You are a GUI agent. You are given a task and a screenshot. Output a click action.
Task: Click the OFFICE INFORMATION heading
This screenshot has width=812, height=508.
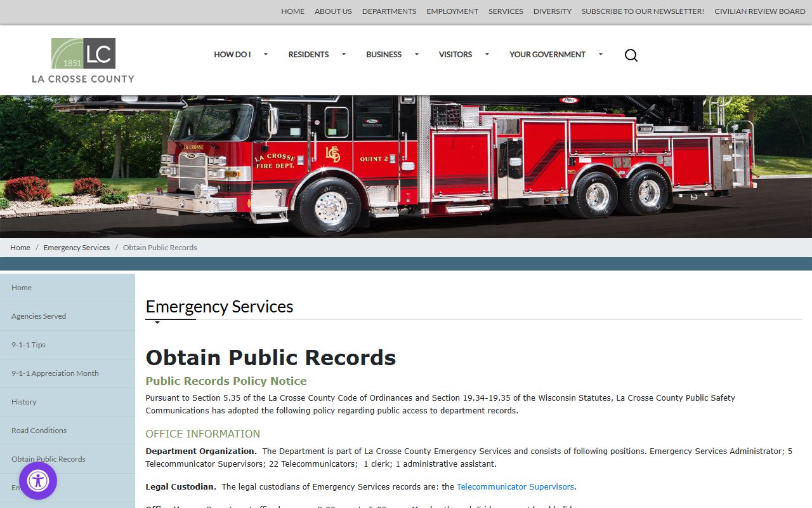pyautogui.click(x=203, y=434)
